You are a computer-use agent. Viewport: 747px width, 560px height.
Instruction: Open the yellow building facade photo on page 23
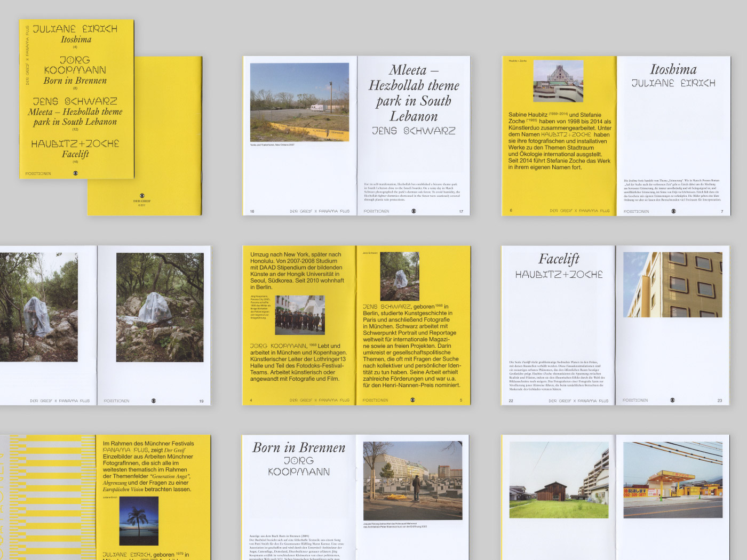coord(672,285)
